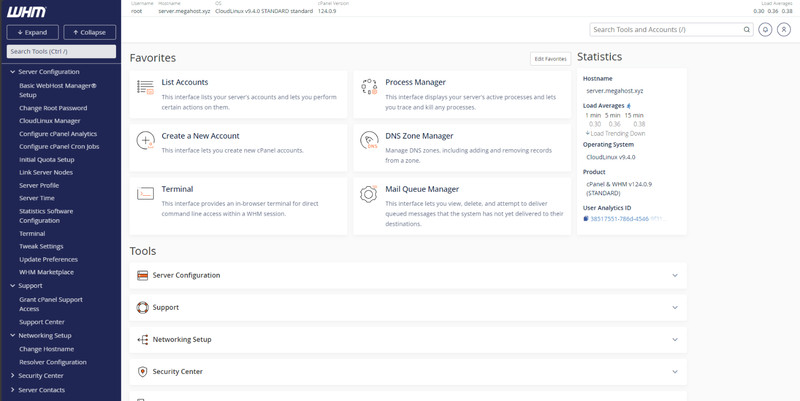
Task: Click the Server Configuration tools icon
Action: (142, 275)
